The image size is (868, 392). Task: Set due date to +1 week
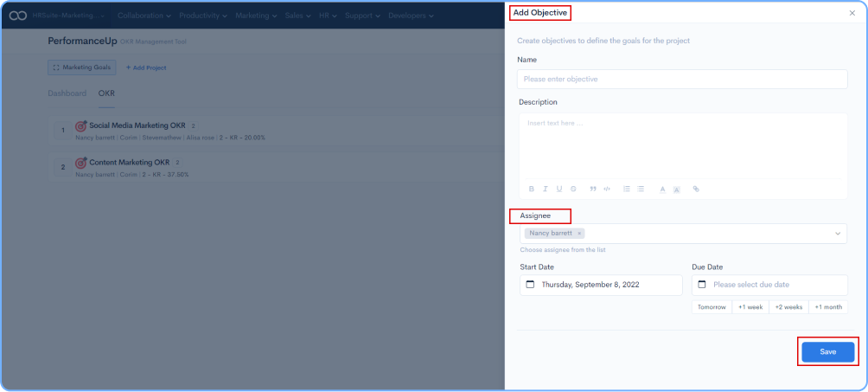[750, 307]
